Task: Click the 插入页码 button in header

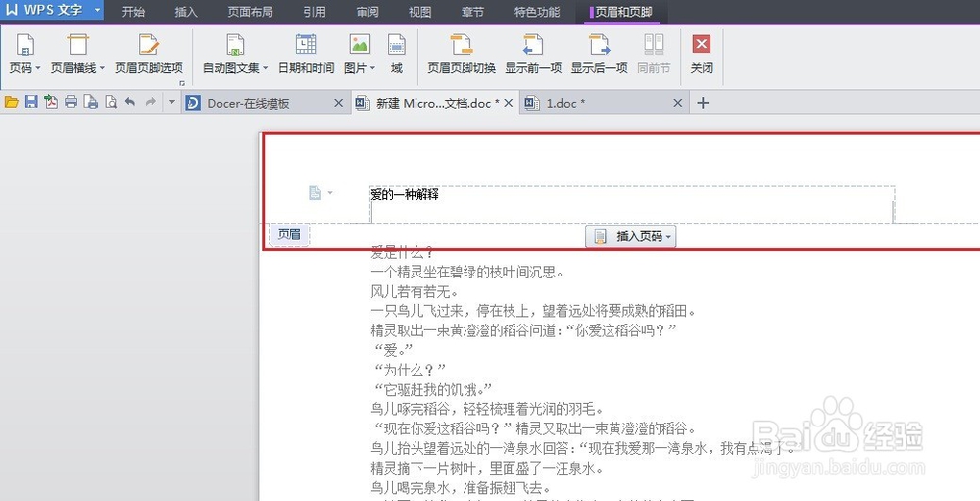Action: pos(630,236)
